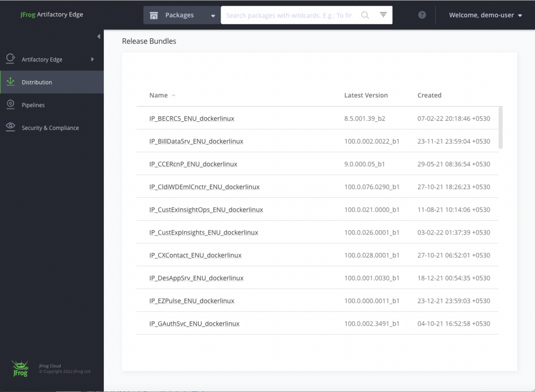
Task: Open the IP_CldiWDEmlCnctr_ENU_dockerlinux bundle
Action: pos(204,187)
